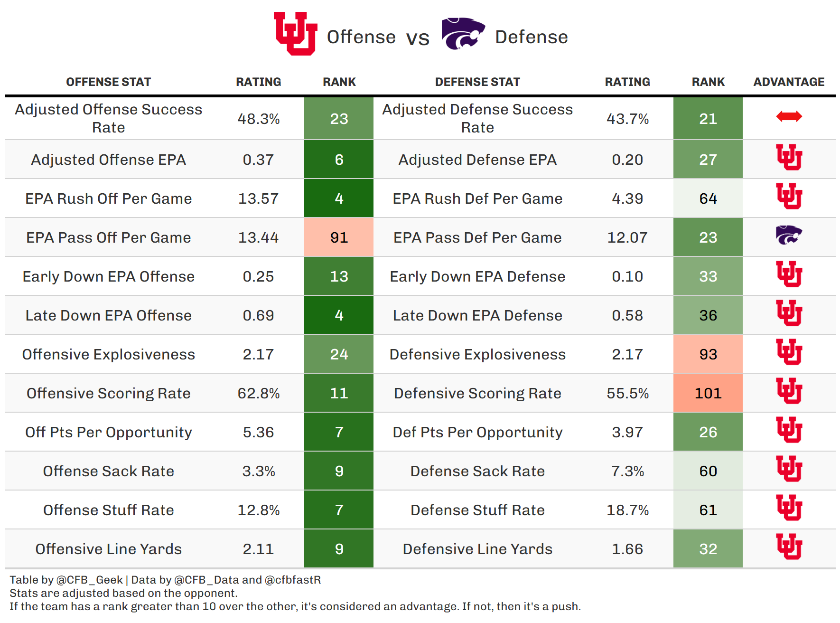This screenshot has width=840, height=623.
Task: Click the 48.3% offense success rating
Action: click(258, 119)
